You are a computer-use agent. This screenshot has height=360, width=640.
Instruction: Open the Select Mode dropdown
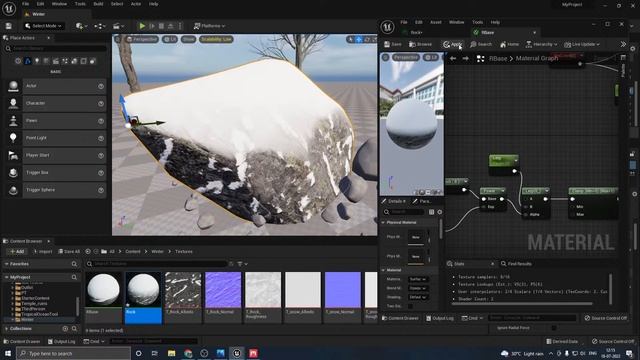[x=43, y=26]
